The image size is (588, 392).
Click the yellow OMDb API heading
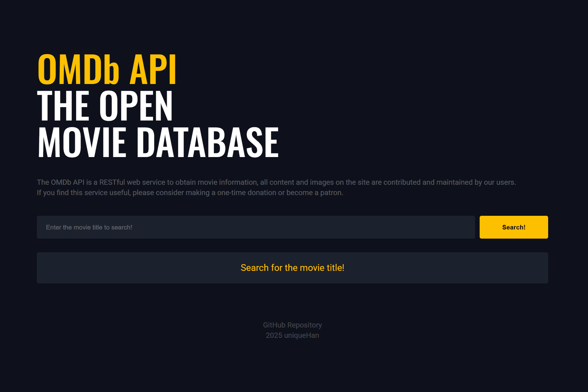[107, 69]
